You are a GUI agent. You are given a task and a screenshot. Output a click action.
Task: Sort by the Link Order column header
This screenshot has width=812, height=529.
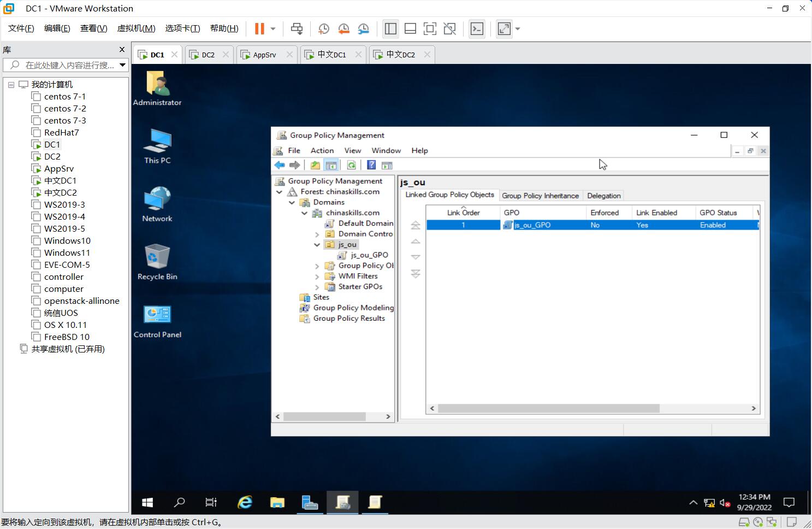[463, 213]
